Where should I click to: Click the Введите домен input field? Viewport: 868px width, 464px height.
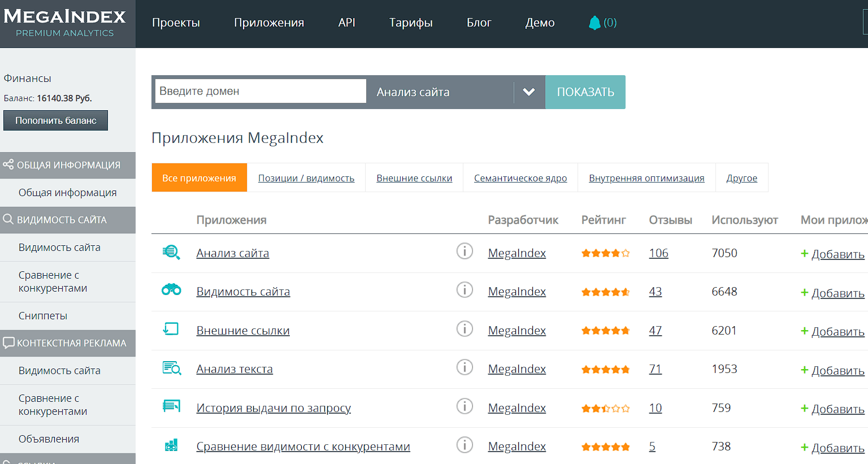click(261, 91)
